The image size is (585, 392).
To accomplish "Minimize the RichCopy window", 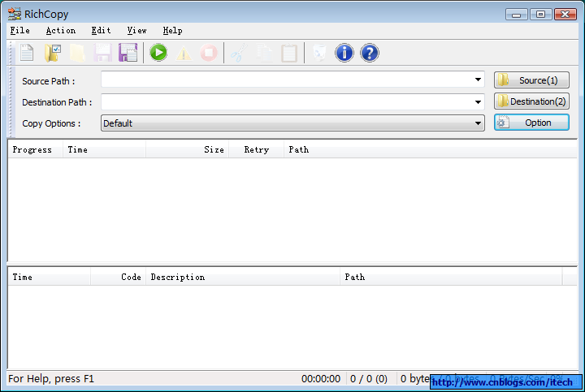I will coord(517,15).
